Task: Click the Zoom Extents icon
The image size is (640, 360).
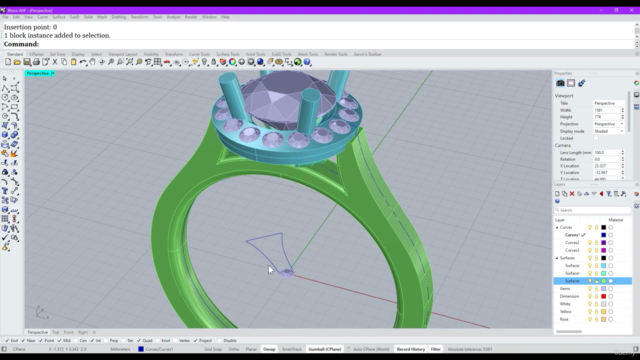Action: coord(130,62)
